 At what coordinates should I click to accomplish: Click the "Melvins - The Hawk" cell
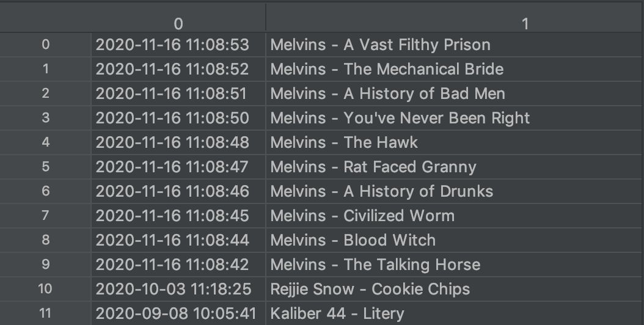tap(344, 142)
